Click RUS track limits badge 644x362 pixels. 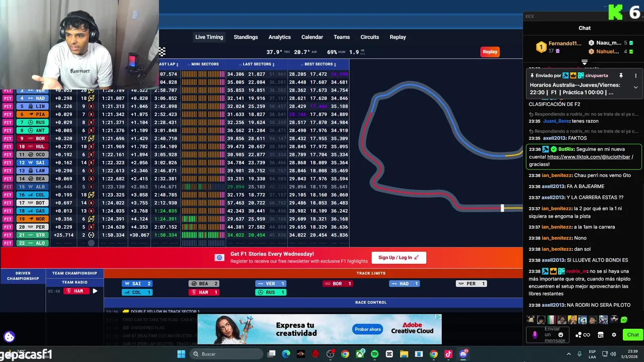tap(270, 292)
